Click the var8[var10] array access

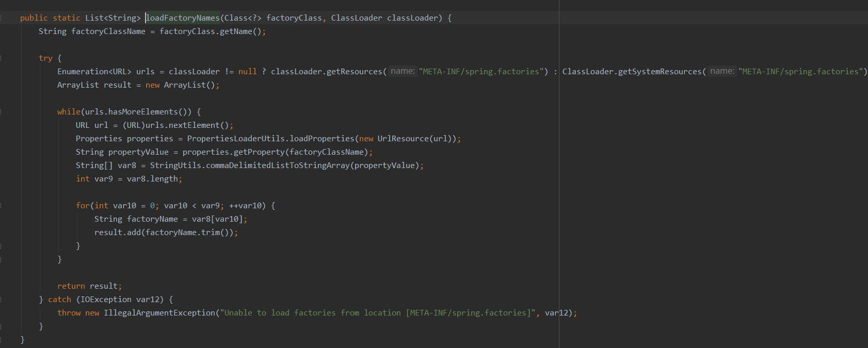217,219
